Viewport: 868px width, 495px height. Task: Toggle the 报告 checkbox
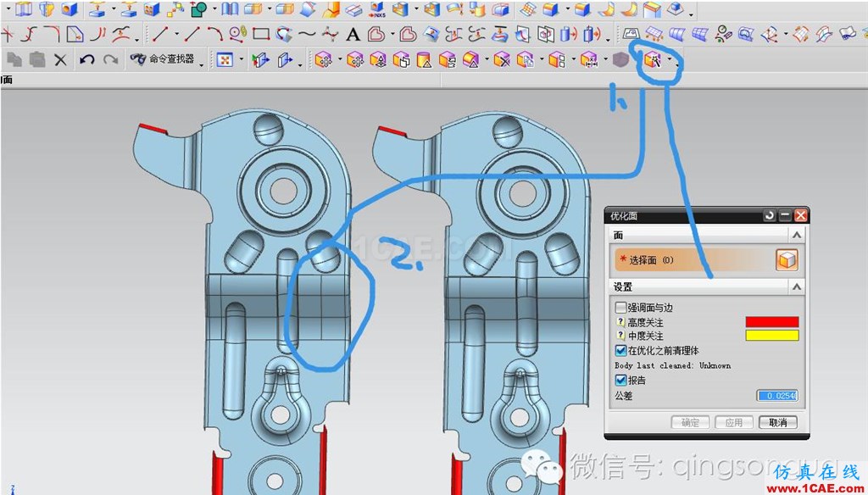click(620, 381)
